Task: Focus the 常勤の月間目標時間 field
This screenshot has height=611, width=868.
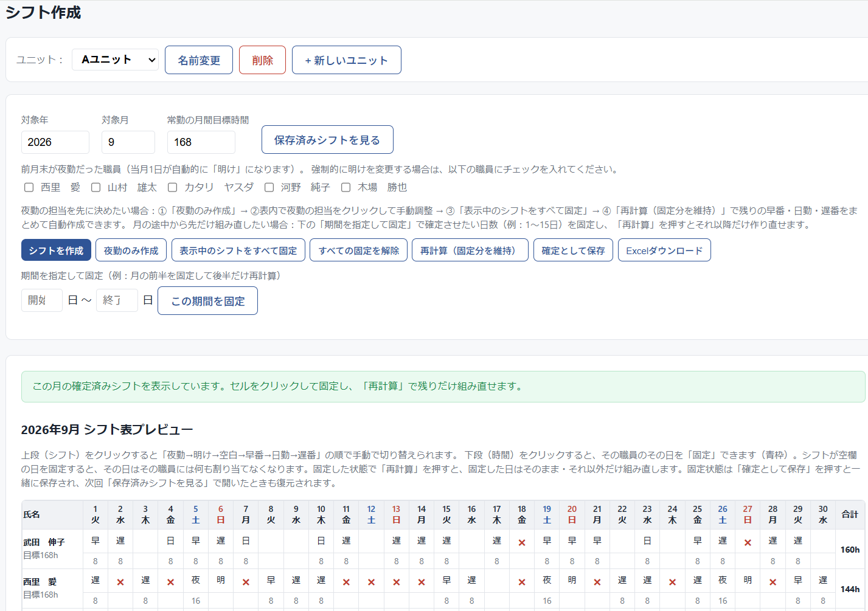Action: point(201,142)
